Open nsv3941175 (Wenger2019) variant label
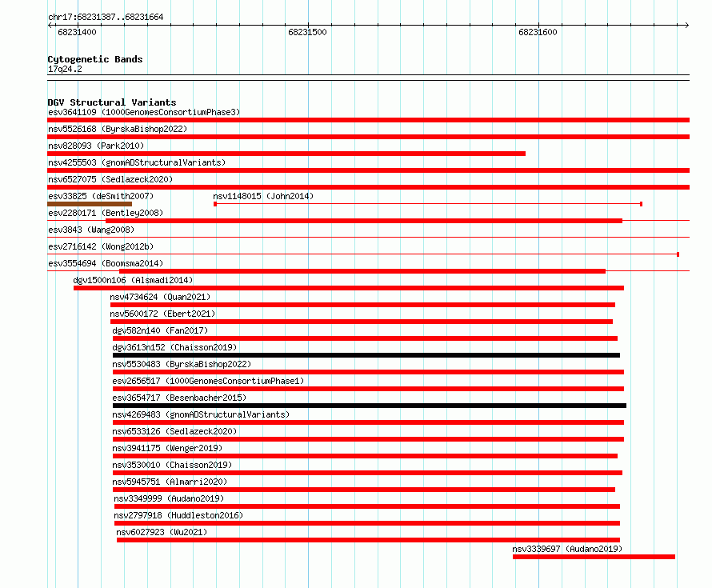This screenshot has height=588, width=712. pyautogui.click(x=167, y=448)
